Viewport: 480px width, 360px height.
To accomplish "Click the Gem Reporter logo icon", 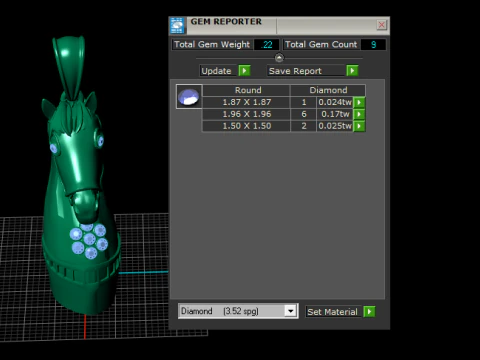I will point(177,26).
